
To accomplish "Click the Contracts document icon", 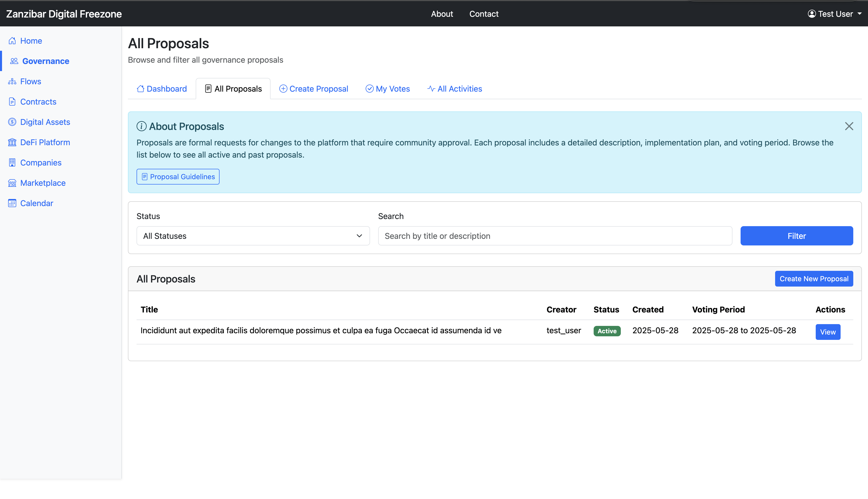I will 12,102.
